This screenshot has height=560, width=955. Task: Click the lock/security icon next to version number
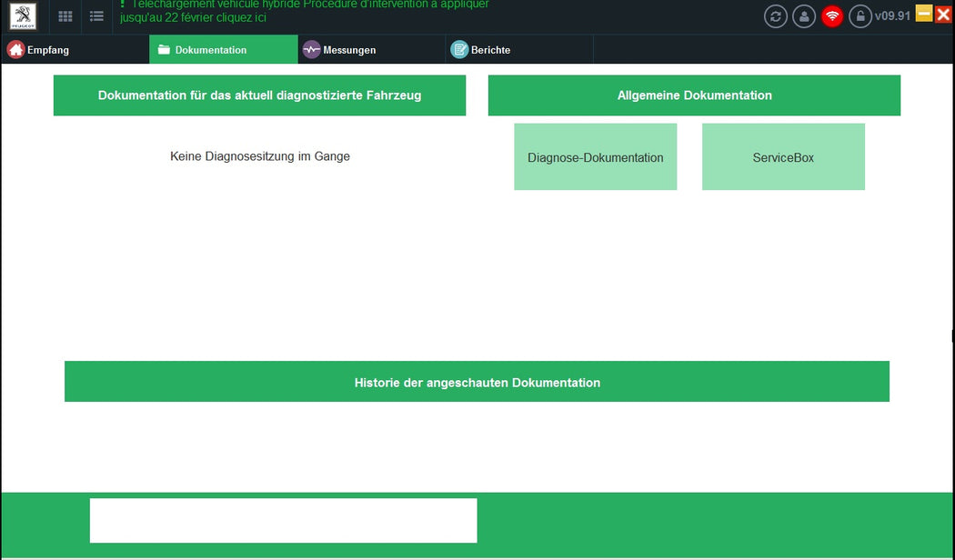(x=859, y=15)
